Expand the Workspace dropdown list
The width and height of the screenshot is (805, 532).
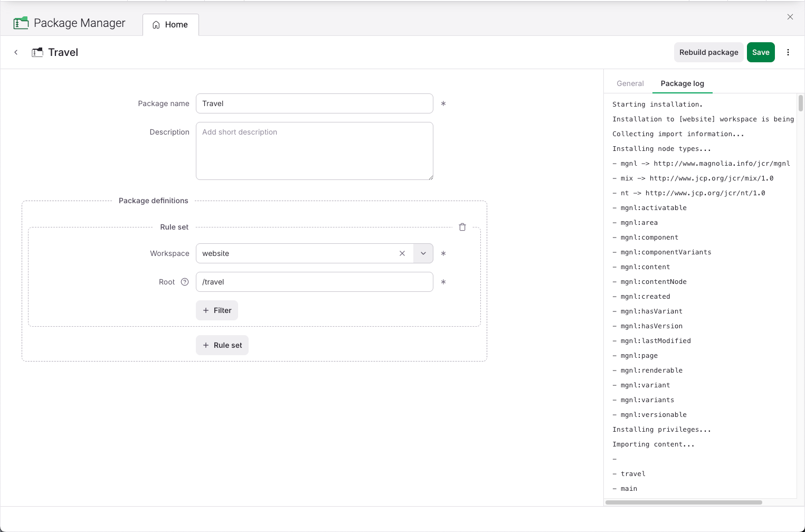tap(423, 253)
